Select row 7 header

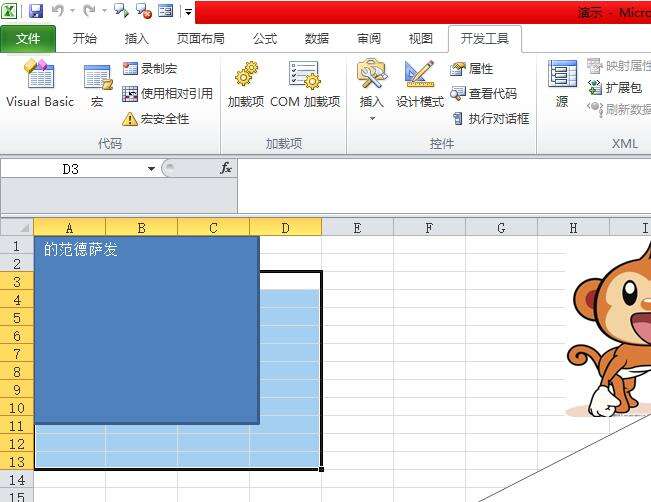pos(17,354)
